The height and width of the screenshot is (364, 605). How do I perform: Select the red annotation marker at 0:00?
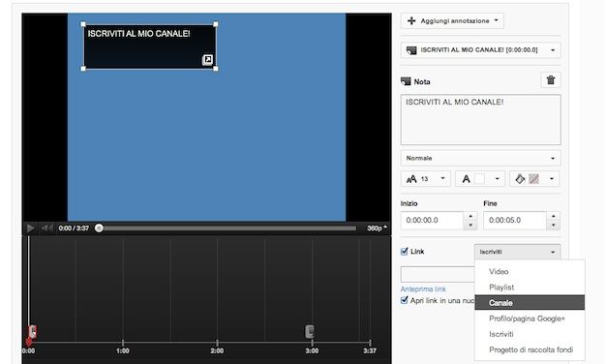[x=32, y=332]
